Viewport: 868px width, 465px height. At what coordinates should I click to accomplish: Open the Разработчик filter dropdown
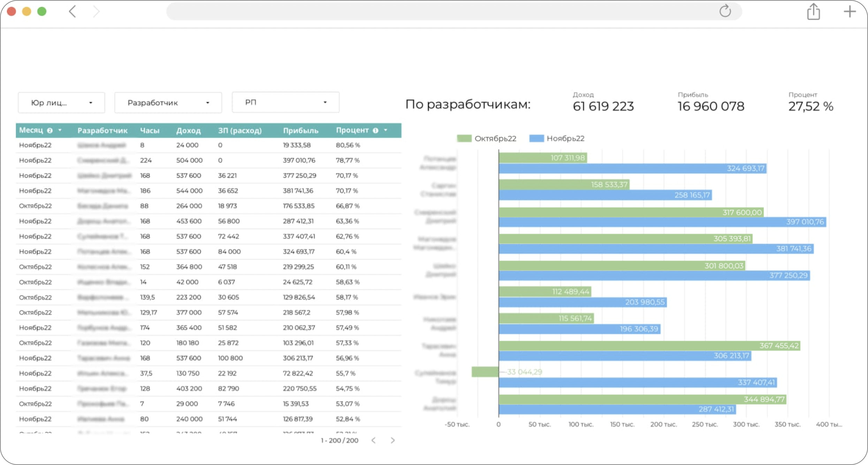pos(168,103)
